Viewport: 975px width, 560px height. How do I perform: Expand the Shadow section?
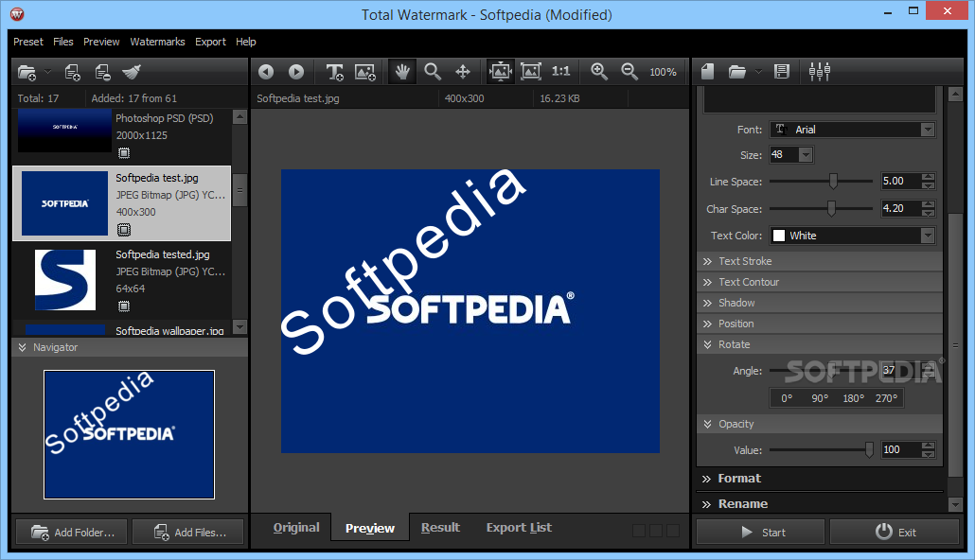point(820,303)
